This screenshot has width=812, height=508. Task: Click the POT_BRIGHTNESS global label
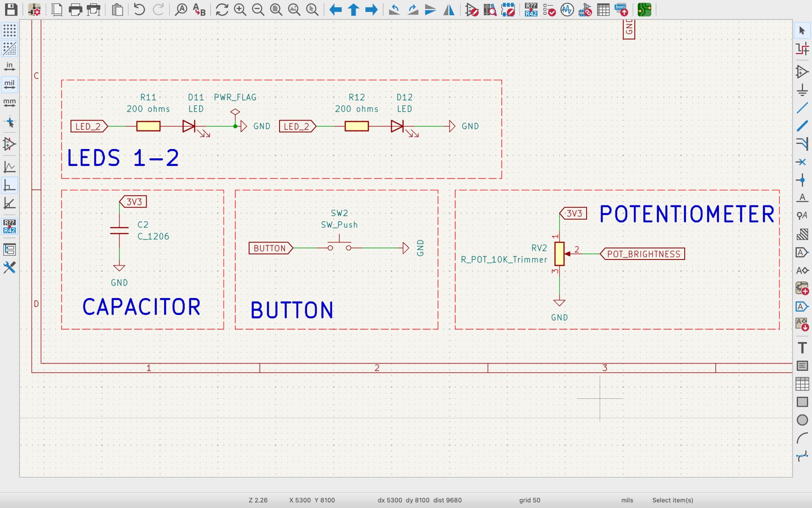pyautogui.click(x=643, y=254)
